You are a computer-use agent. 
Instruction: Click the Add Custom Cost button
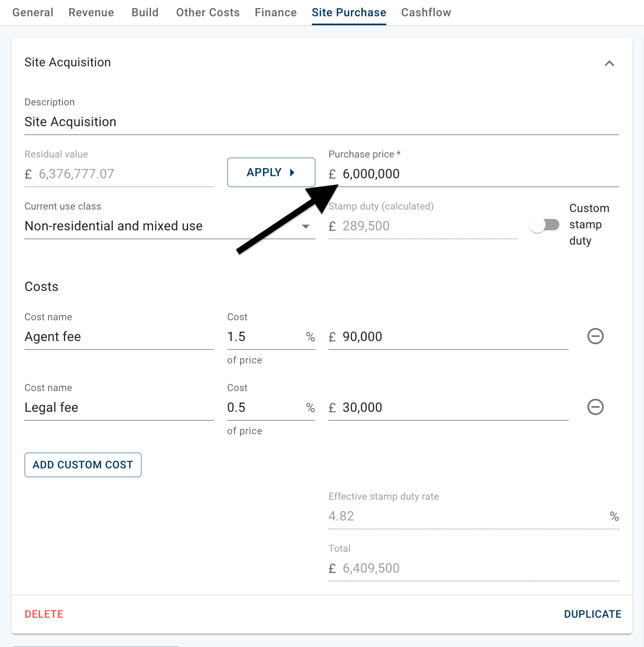(83, 465)
